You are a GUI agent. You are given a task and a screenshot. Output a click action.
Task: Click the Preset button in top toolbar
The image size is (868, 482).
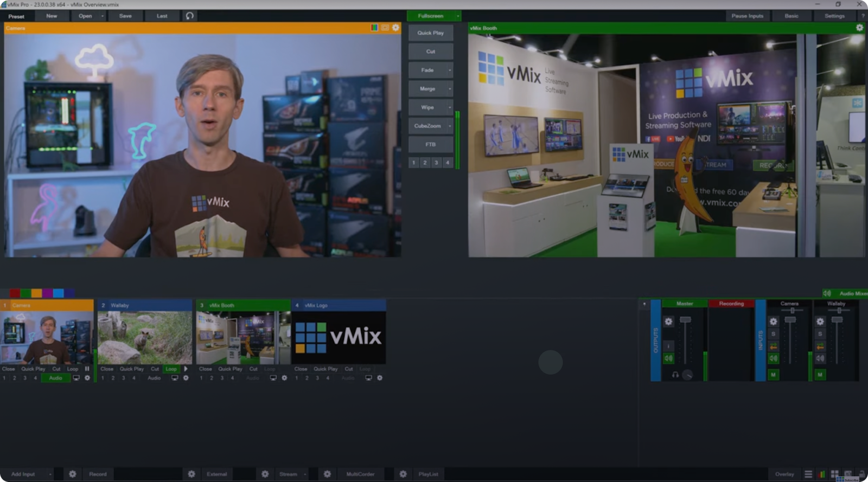pyautogui.click(x=16, y=16)
